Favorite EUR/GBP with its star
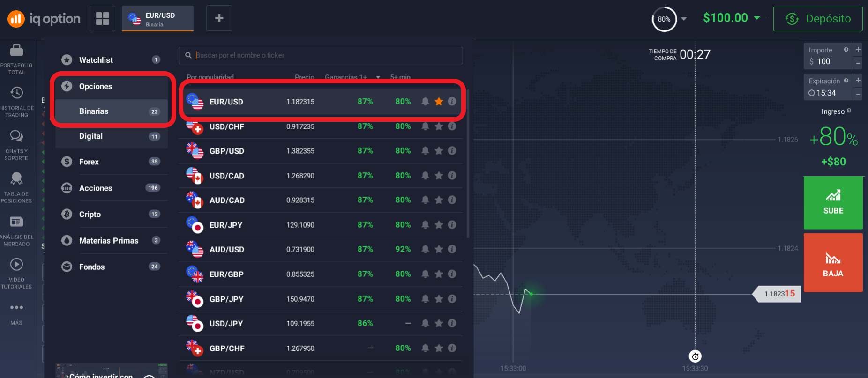 tap(439, 274)
